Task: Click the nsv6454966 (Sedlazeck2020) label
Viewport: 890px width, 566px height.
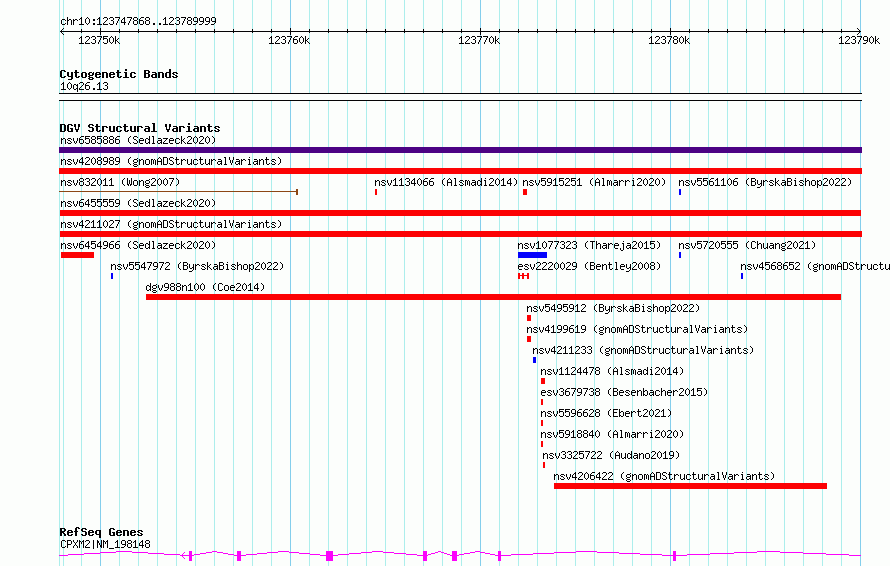Action: click(138, 245)
